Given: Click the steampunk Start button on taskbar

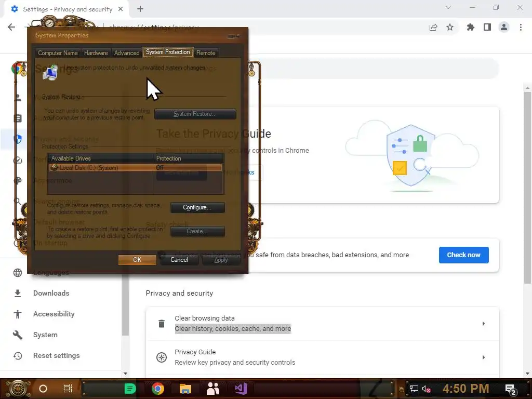Looking at the screenshot, I should tap(18, 389).
